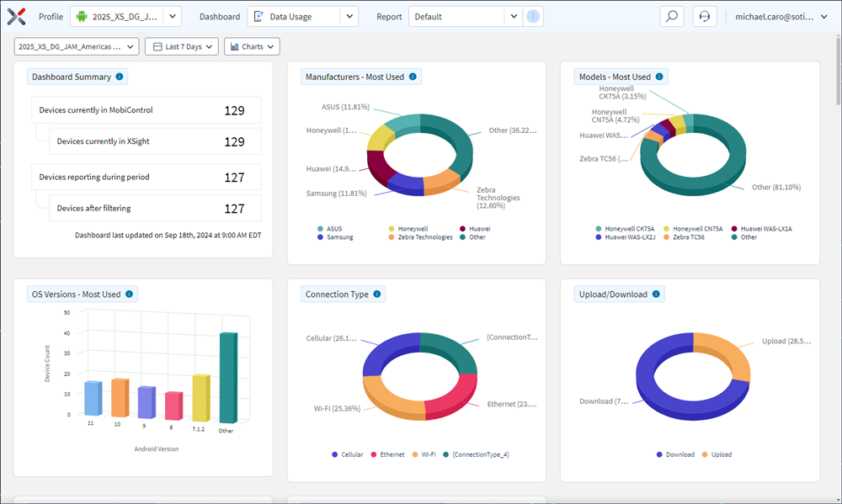
Task: Click the Devices reporting during period row
Action: point(147,178)
